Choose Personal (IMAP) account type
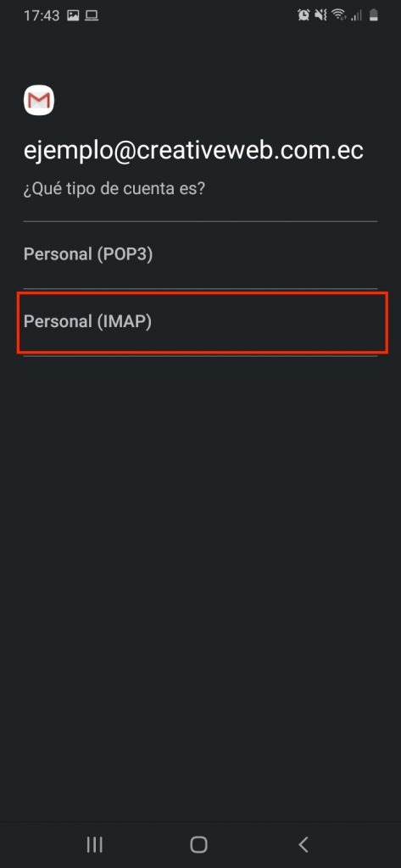This screenshot has height=868, width=401. [200, 322]
